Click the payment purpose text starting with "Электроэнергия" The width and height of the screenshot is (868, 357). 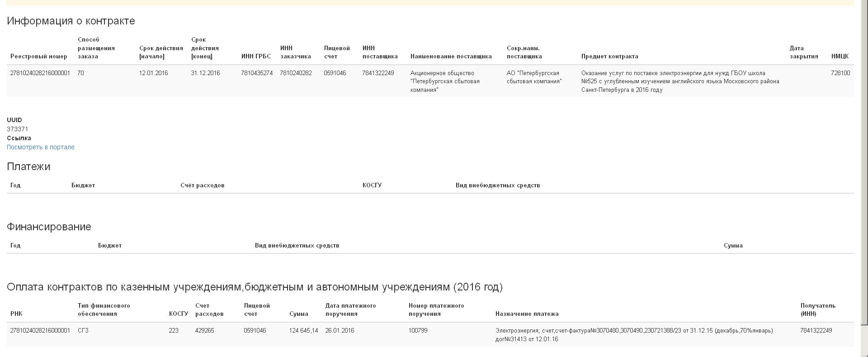(634, 335)
